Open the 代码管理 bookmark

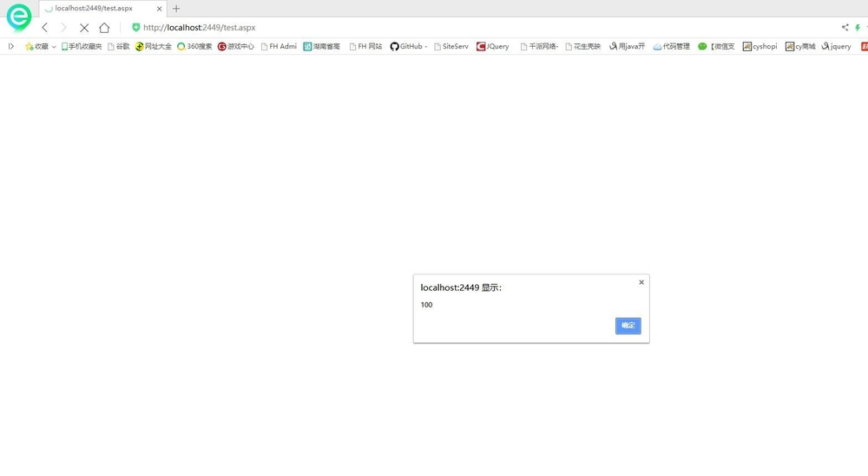pos(672,47)
